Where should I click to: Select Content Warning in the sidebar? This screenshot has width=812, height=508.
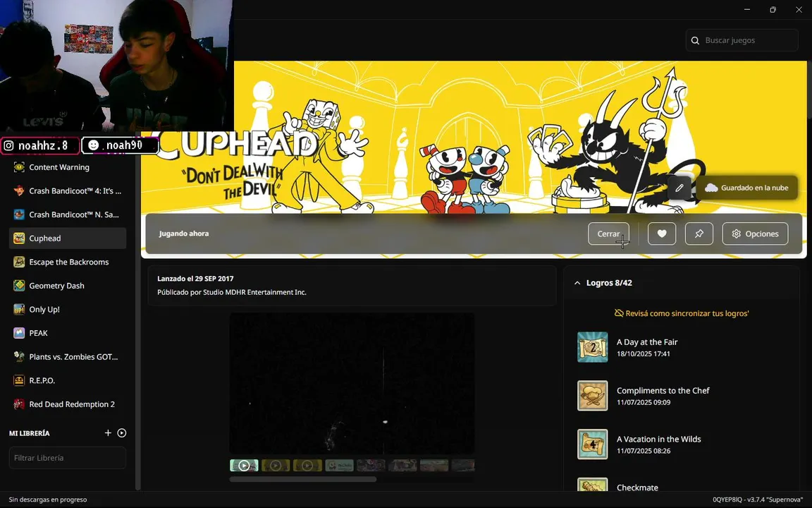coord(68,167)
